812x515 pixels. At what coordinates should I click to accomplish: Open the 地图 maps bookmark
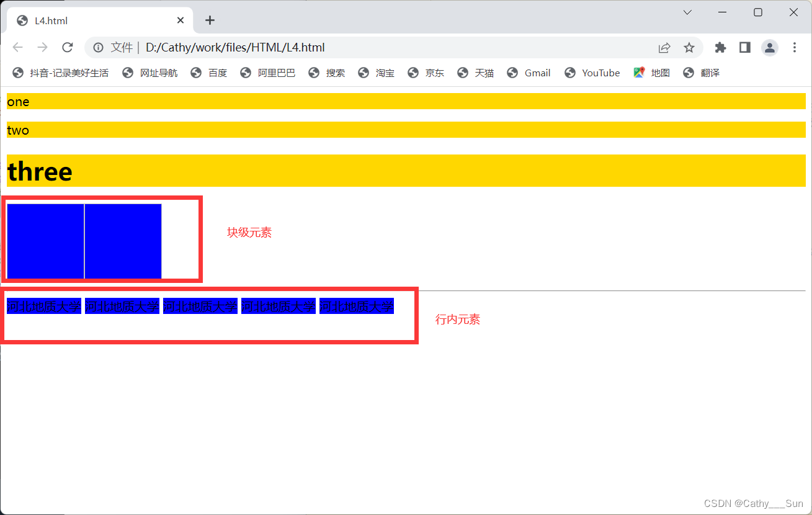coord(651,73)
